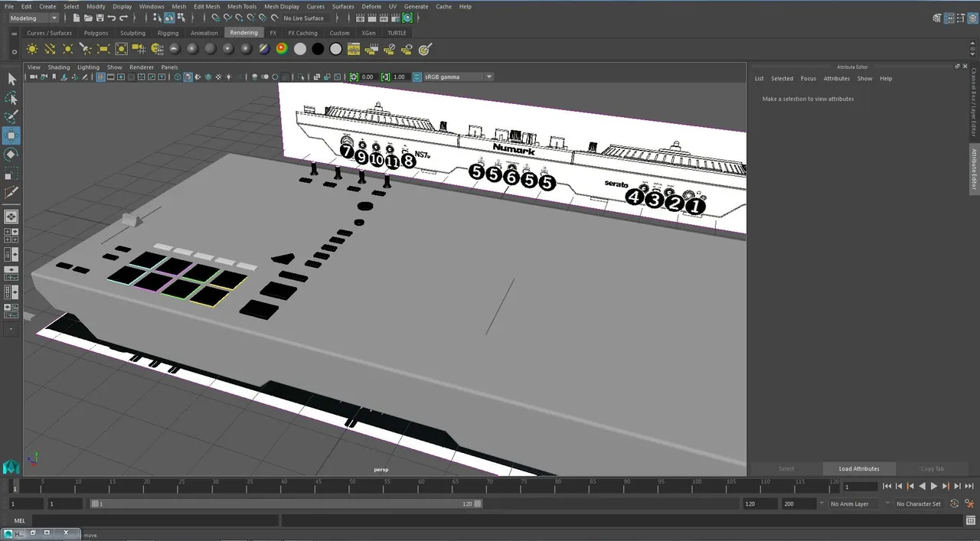Toggle auto keyframe button
980x541 pixels.
click(954, 504)
